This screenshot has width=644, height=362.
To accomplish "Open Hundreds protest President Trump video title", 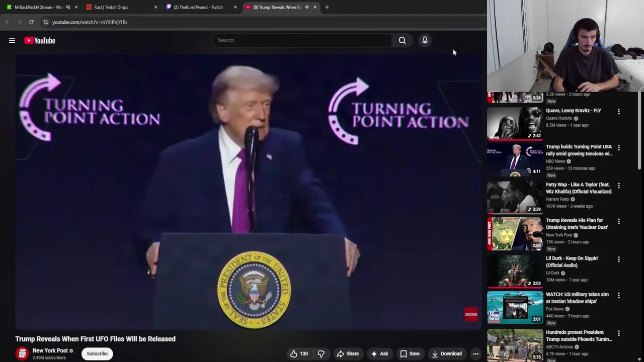I will [579, 335].
